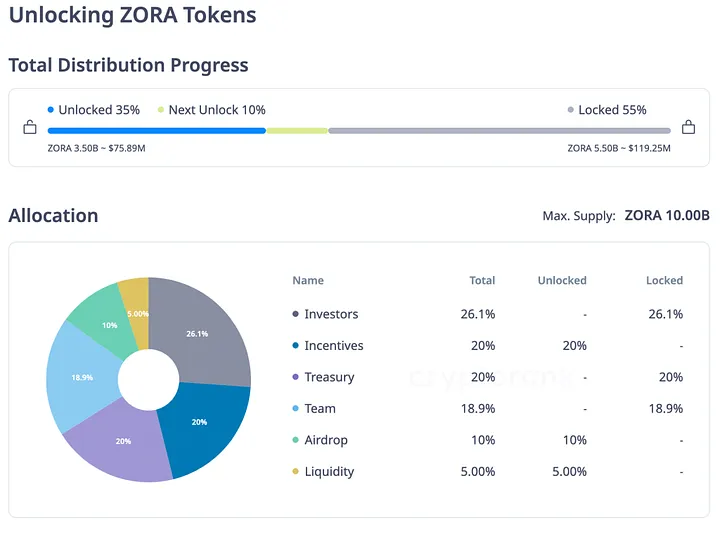Click the locked padlock icon on right

click(x=688, y=128)
